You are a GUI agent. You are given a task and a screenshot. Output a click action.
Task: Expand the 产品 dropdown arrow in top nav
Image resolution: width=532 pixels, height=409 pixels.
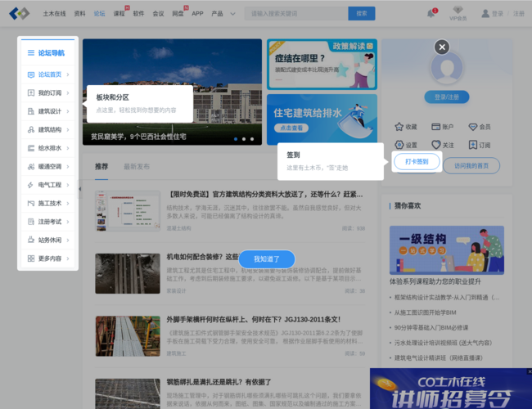point(232,14)
